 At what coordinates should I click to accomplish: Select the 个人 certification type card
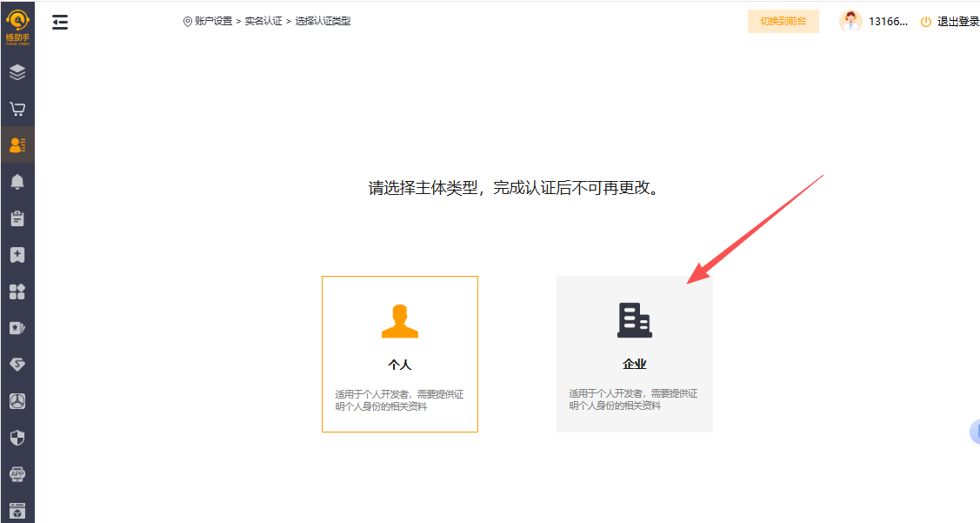[x=400, y=354]
